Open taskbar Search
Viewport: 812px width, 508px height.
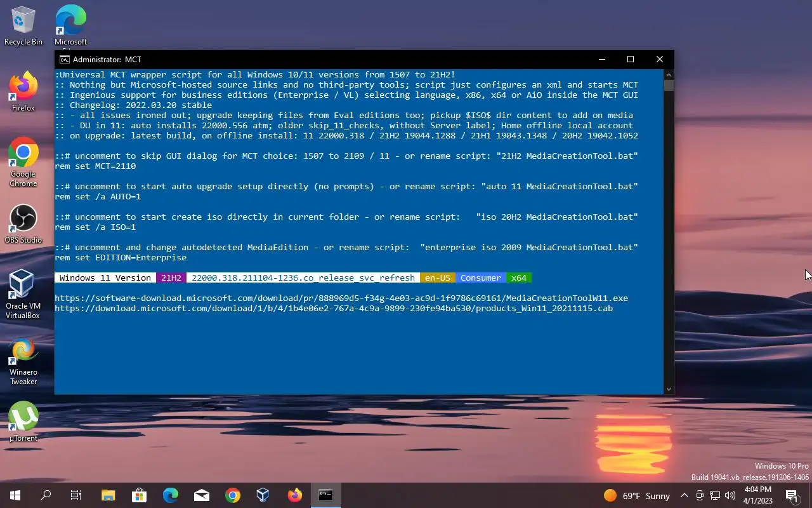click(46, 495)
